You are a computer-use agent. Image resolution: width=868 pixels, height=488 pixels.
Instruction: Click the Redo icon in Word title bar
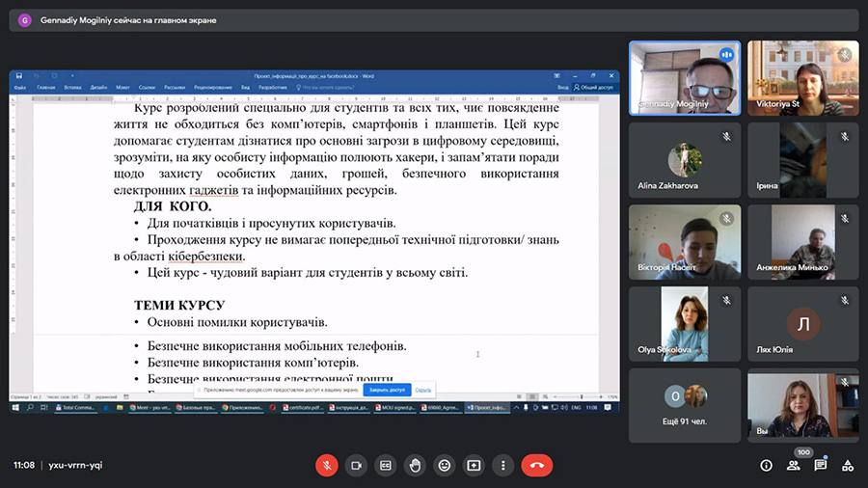click(x=54, y=76)
